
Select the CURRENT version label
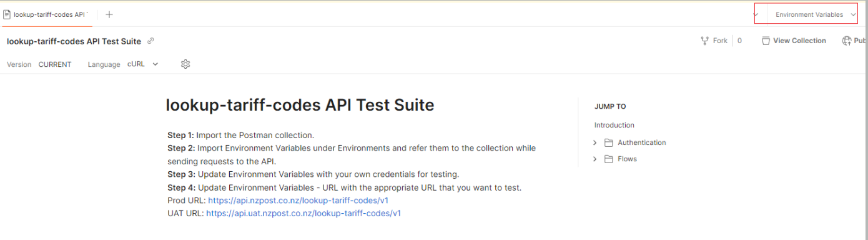[55, 64]
